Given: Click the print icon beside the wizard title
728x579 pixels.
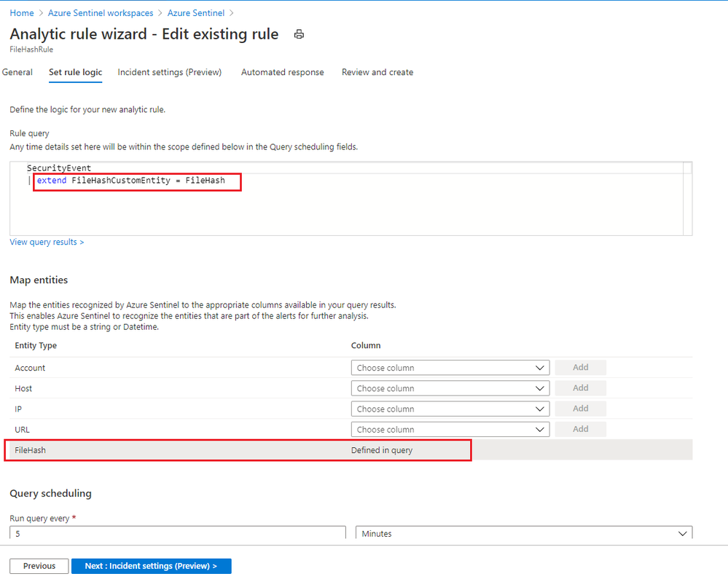Looking at the screenshot, I should pos(299,34).
